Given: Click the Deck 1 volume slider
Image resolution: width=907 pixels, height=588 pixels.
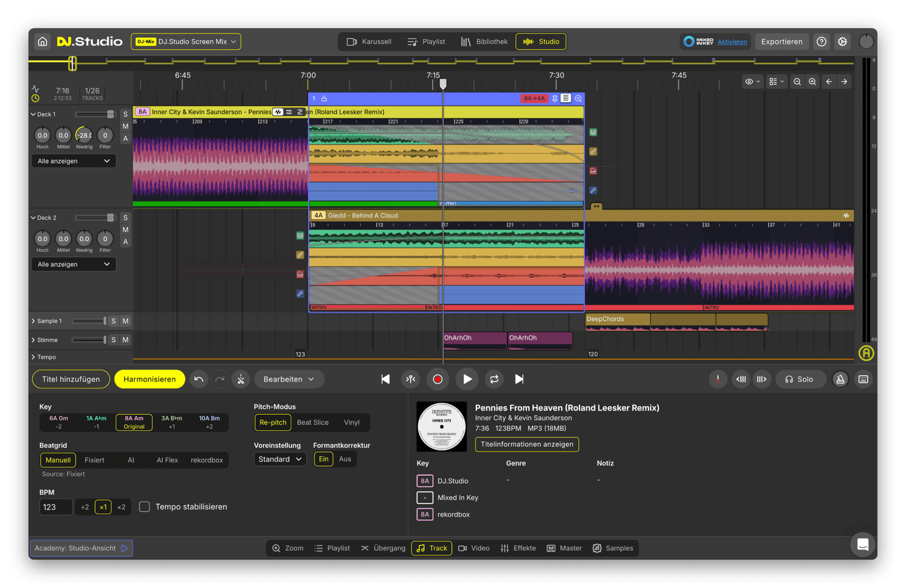Looking at the screenshot, I should (x=95, y=114).
